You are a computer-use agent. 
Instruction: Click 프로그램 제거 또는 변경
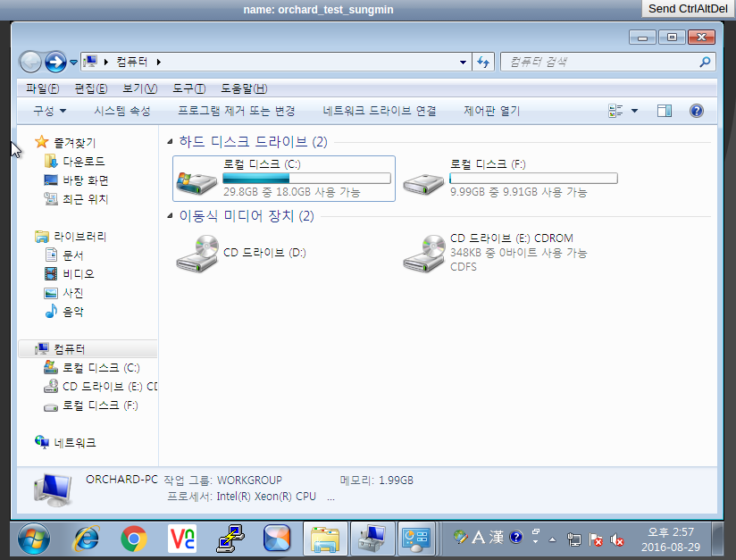click(x=237, y=111)
